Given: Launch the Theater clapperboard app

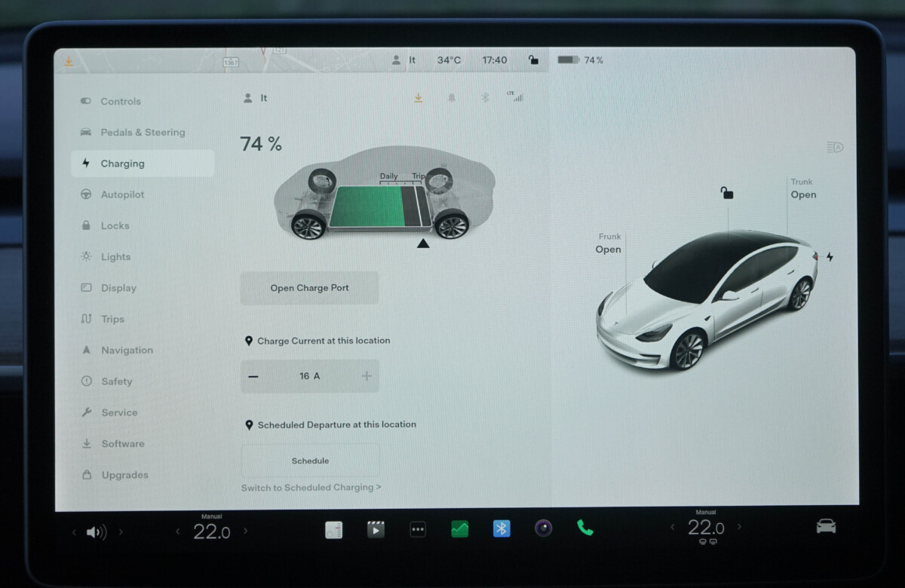Looking at the screenshot, I should pyautogui.click(x=376, y=530).
